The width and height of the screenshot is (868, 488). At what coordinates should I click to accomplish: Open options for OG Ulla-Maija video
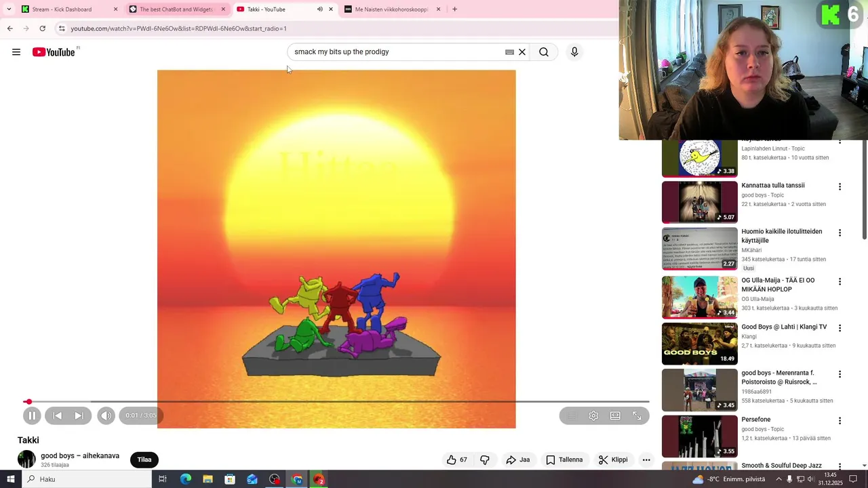click(x=840, y=281)
